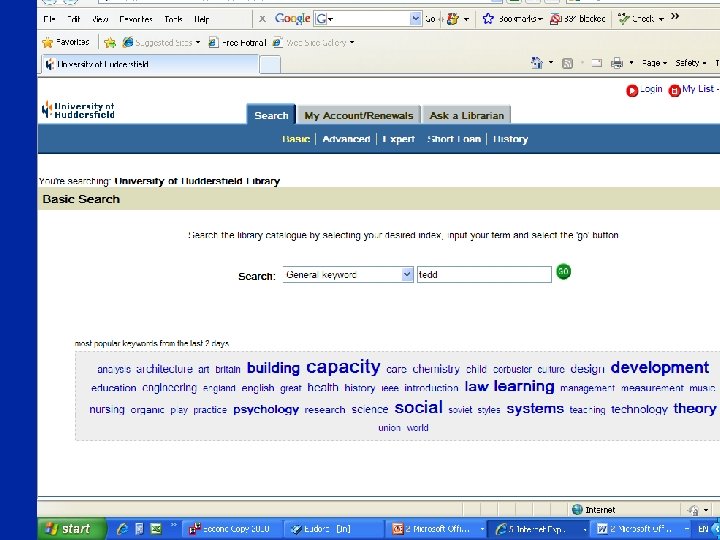
Task: Open Suggested Sites favorites link
Action: pos(162,42)
